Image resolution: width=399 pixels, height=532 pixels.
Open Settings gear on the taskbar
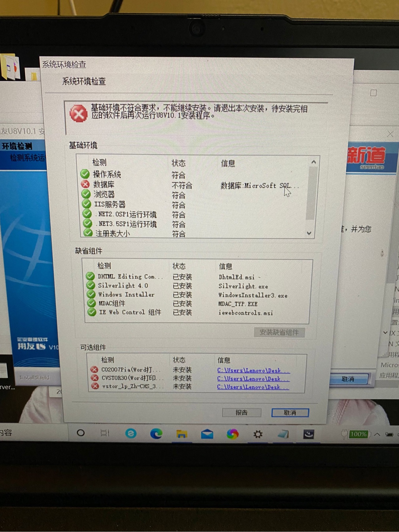258,434
